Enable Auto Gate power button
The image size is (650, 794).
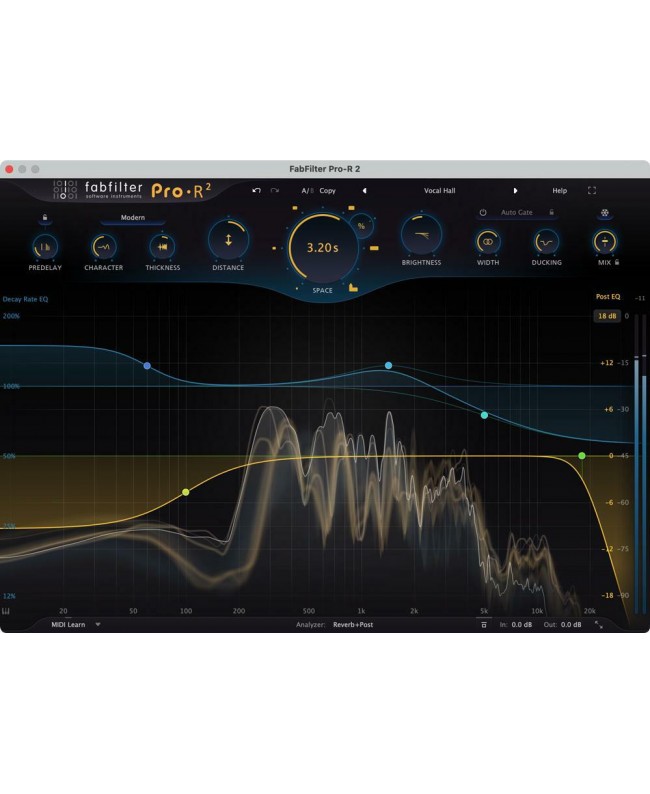483,213
